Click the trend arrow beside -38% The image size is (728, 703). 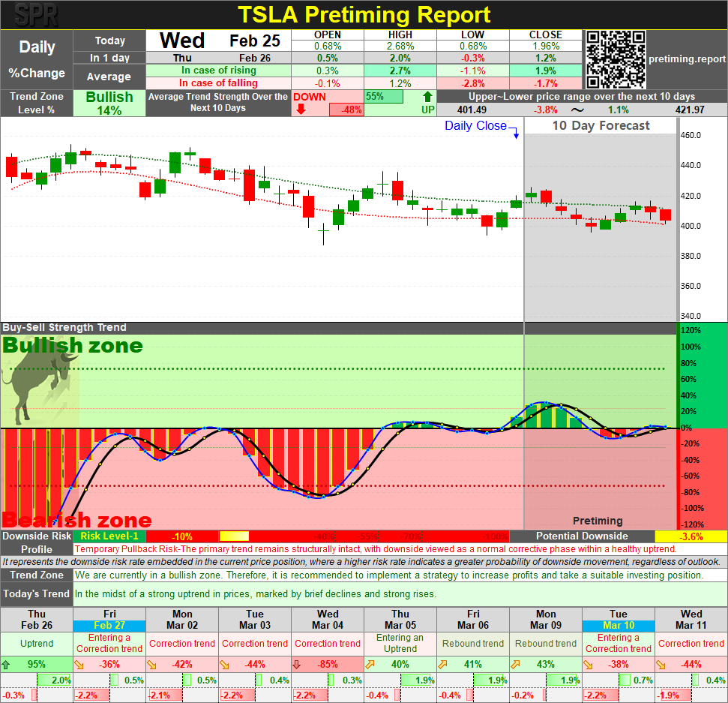click(x=589, y=665)
